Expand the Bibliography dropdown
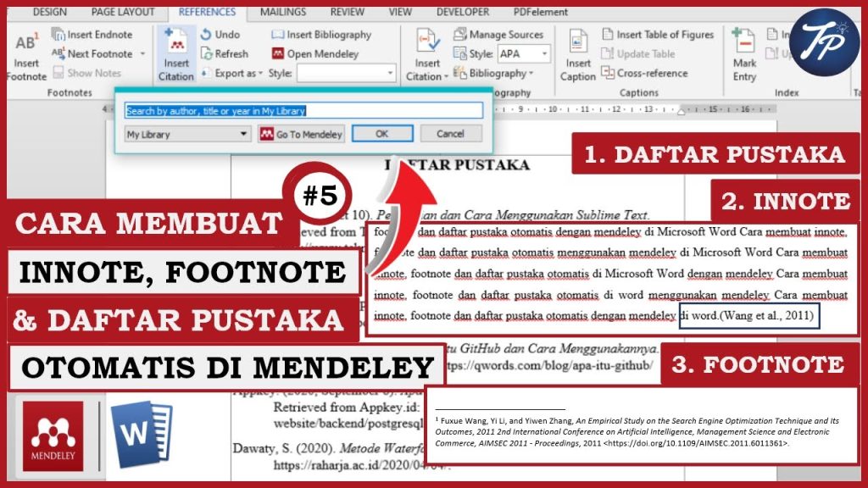 (x=493, y=73)
